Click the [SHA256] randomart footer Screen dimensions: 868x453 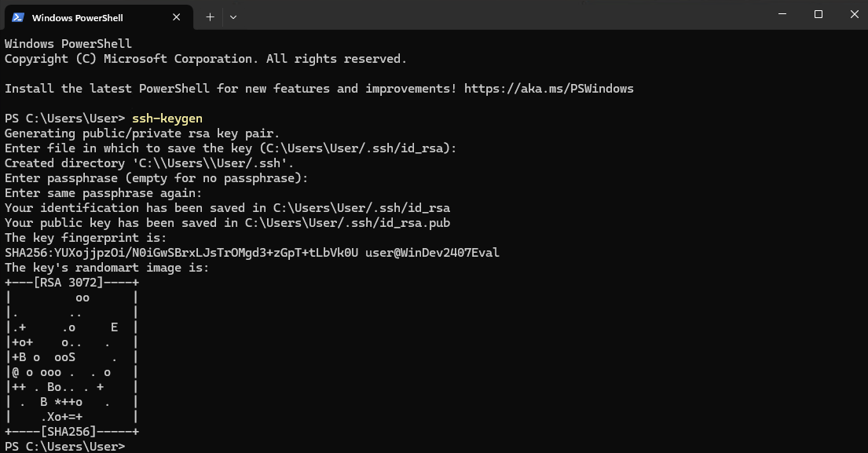[68, 432]
